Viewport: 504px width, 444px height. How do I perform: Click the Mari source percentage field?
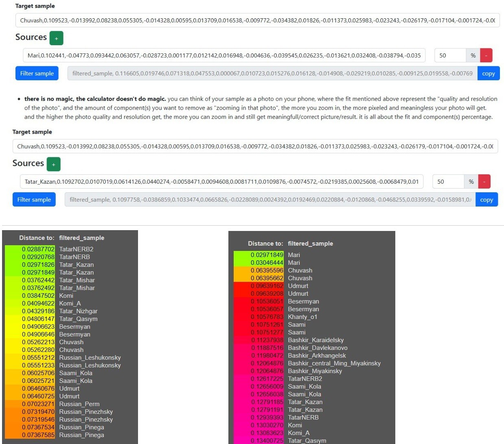pyautogui.click(x=450, y=55)
